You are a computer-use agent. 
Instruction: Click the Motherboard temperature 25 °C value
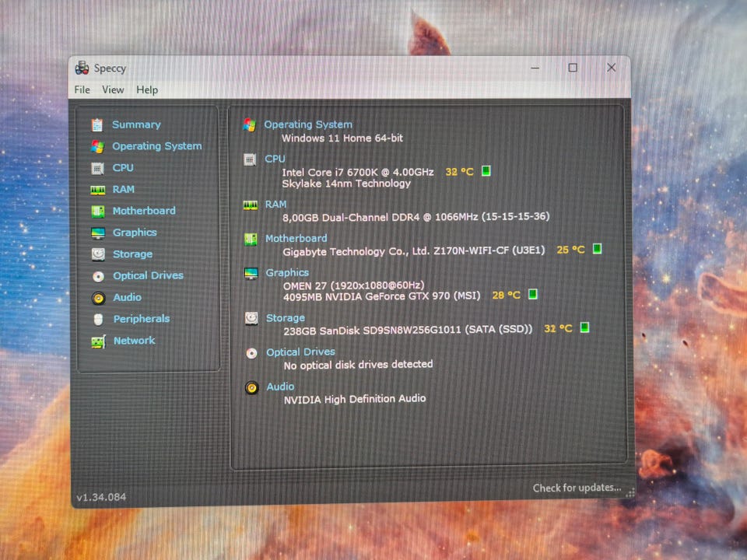(x=570, y=250)
